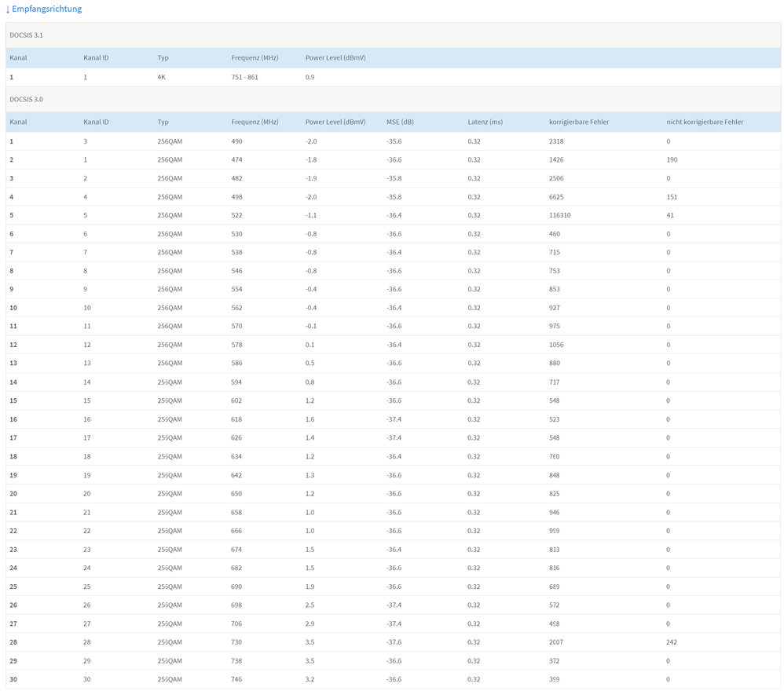Screen dimensions: 784x691
Task: Select frequency cell 658
Action: point(236,512)
